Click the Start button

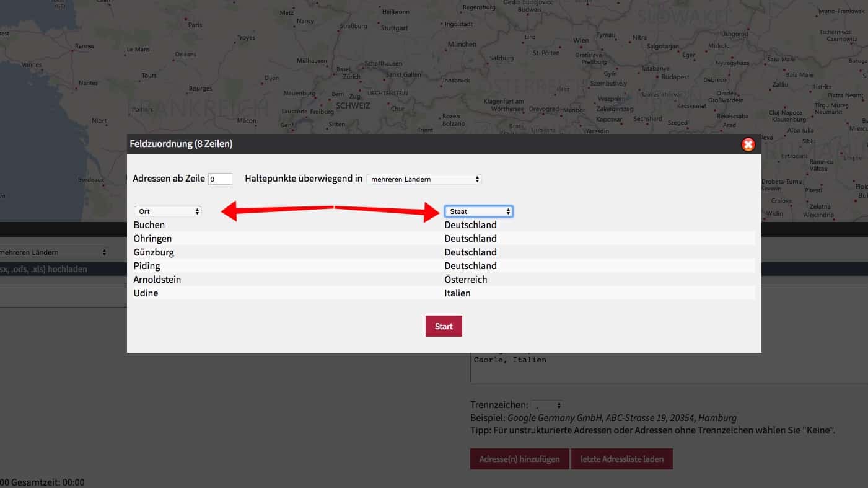pyautogui.click(x=444, y=326)
